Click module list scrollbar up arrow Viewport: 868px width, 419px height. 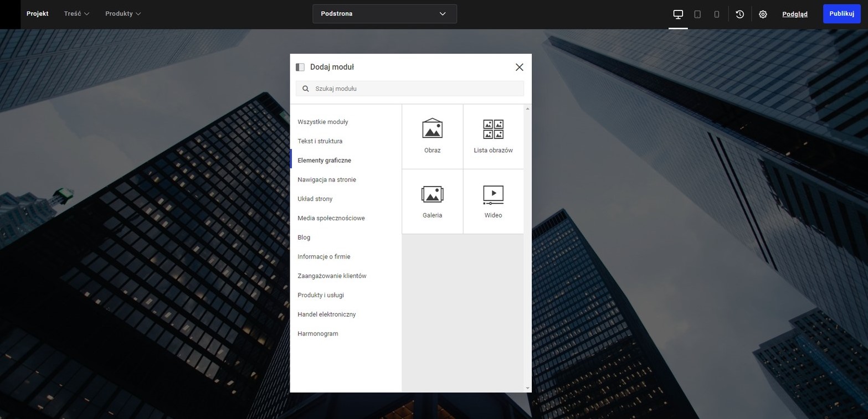pyautogui.click(x=527, y=108)
